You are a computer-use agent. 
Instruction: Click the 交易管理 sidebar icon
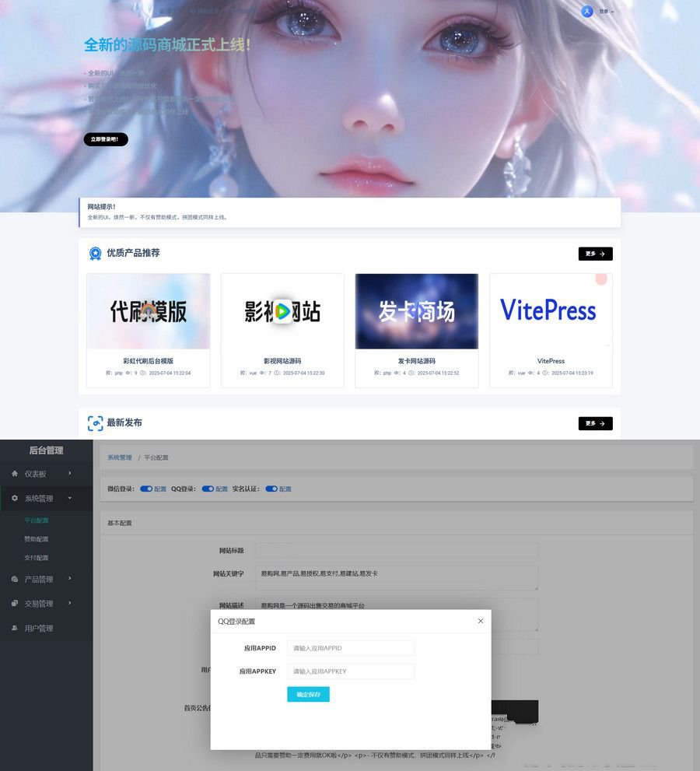15,604
